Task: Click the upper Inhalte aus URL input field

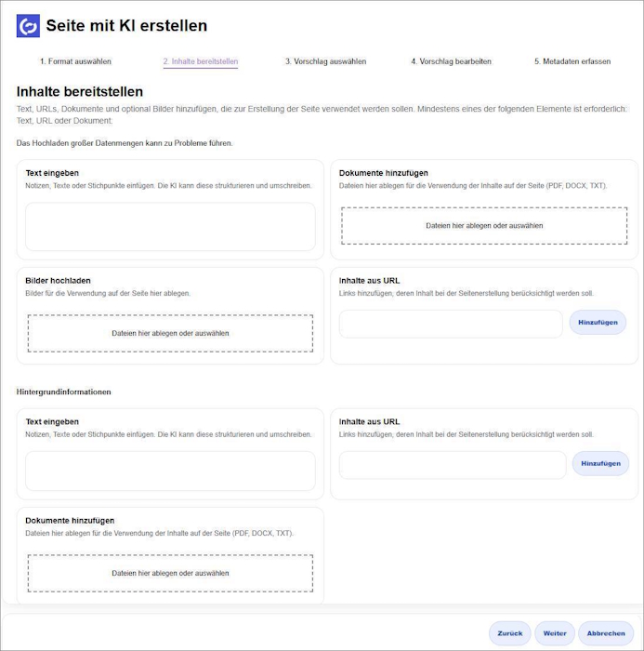Action: click(x=451, y=324)
